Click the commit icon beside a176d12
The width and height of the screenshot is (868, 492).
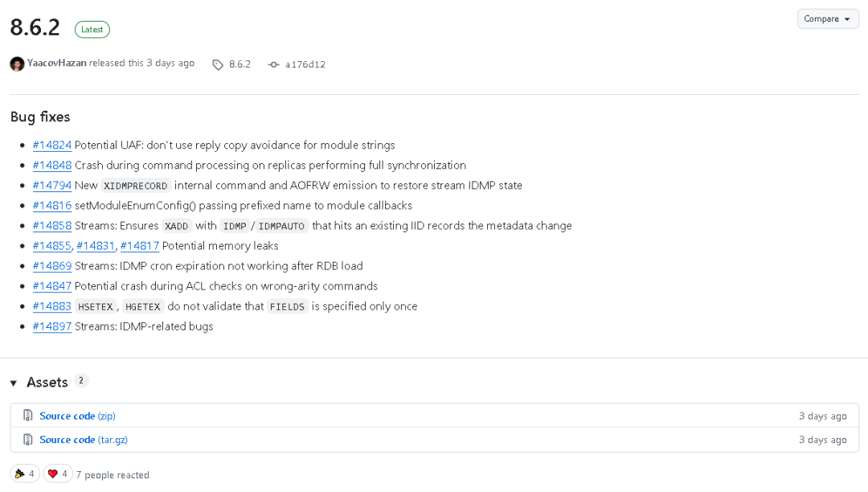point(274,64)
